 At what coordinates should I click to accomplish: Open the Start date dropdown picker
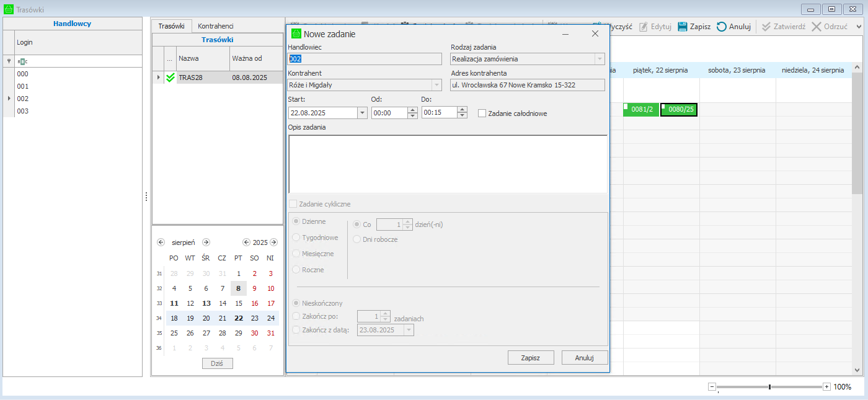tap(362, 113)
